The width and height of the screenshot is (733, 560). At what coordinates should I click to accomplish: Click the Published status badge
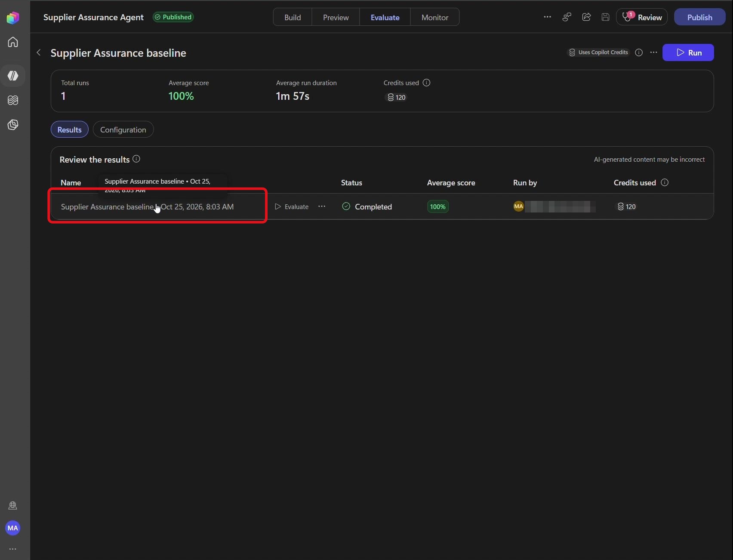point(173,17)
